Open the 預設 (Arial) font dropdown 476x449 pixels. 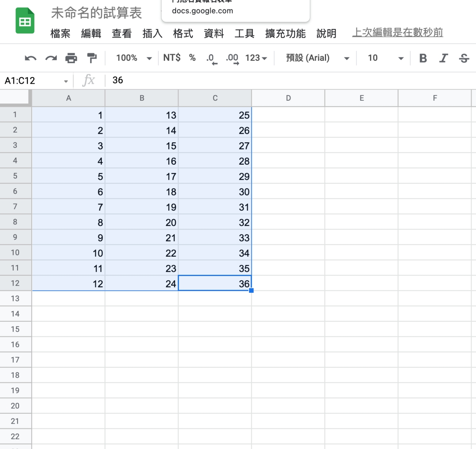317,58
